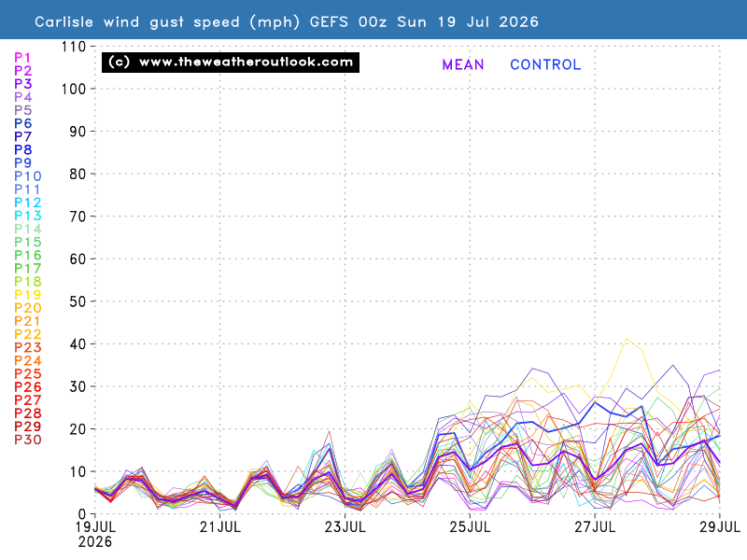This screenshot has width=747, height=560.
Task: Click the P20 legend label
Action: [28, 308]
